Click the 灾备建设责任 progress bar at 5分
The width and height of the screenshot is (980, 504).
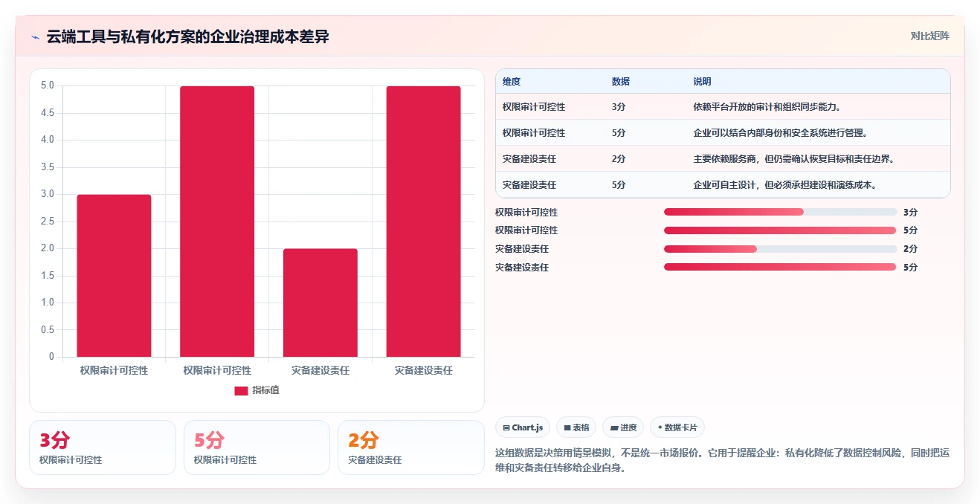pyautogui.click(x=780, y=267)
